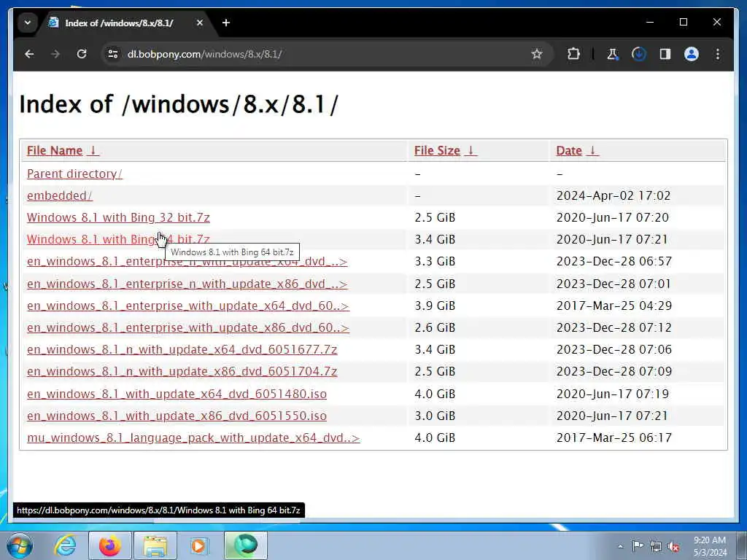Sort descending by Date arrow
The image size is (747, 560).
point(592,150)
